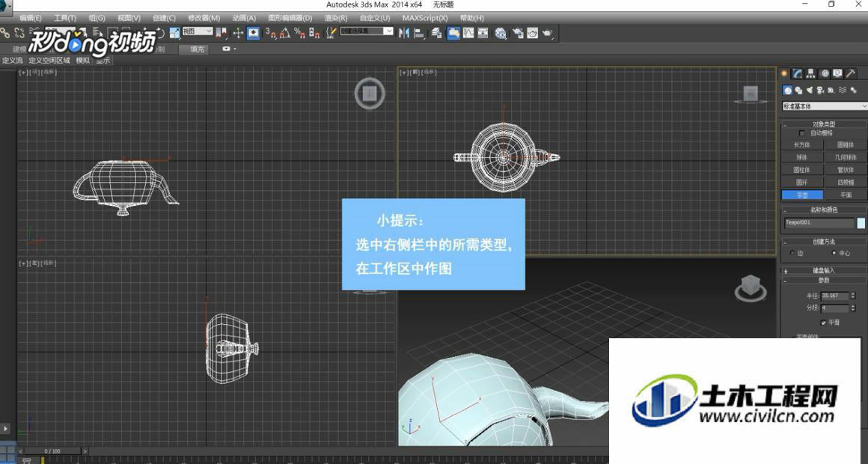Viewport: 868px width, 464px height.
Task: Open the Layer Manager icon
Action: click(437, 33)
